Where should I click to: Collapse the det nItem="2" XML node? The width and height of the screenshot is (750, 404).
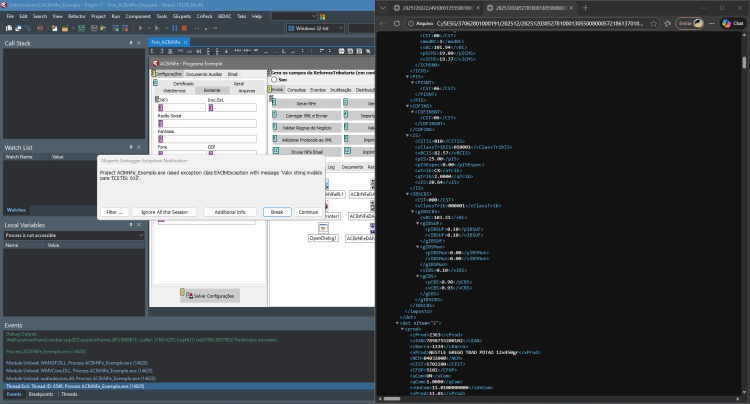coord(397,323)
